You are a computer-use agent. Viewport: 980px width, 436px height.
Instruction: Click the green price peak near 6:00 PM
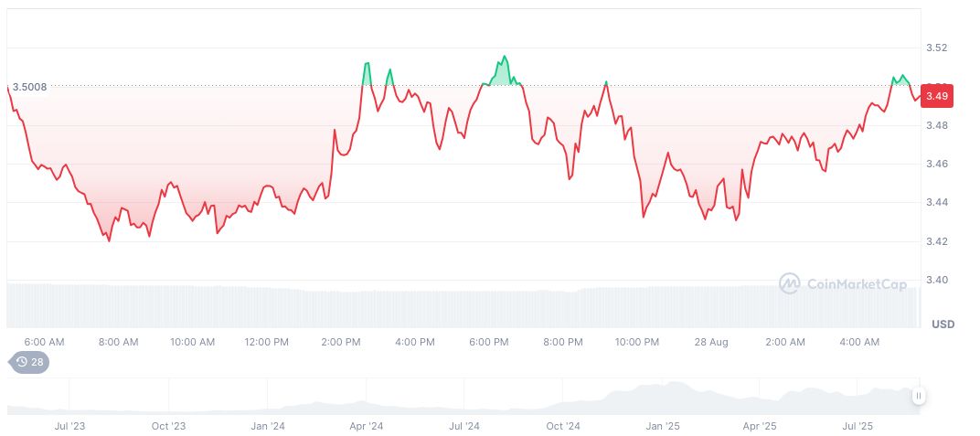(504, 58)
